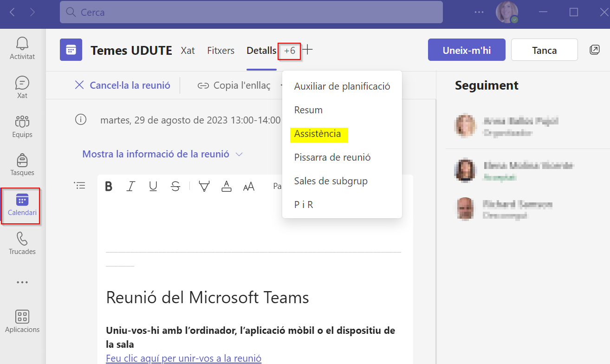The width and height of the screenshot is (610, 364).
Task: Open Activitat in the left sidebar
Action: [22, 48]
